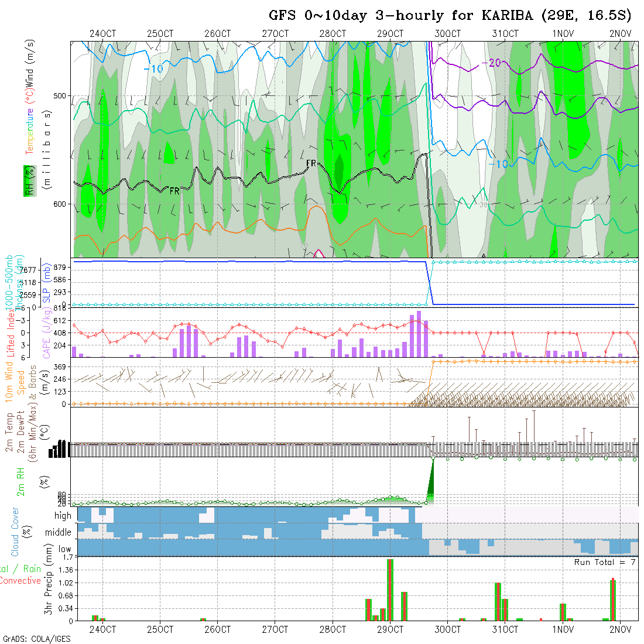
Task: Click the 'high' cloud cover row label
Action: click(x=63, y=516)
